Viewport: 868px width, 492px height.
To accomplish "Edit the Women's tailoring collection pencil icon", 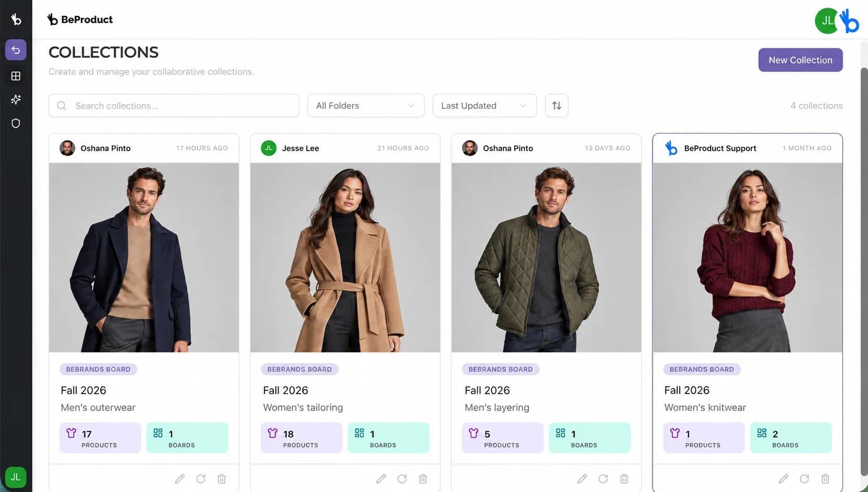I will (381, 478).
